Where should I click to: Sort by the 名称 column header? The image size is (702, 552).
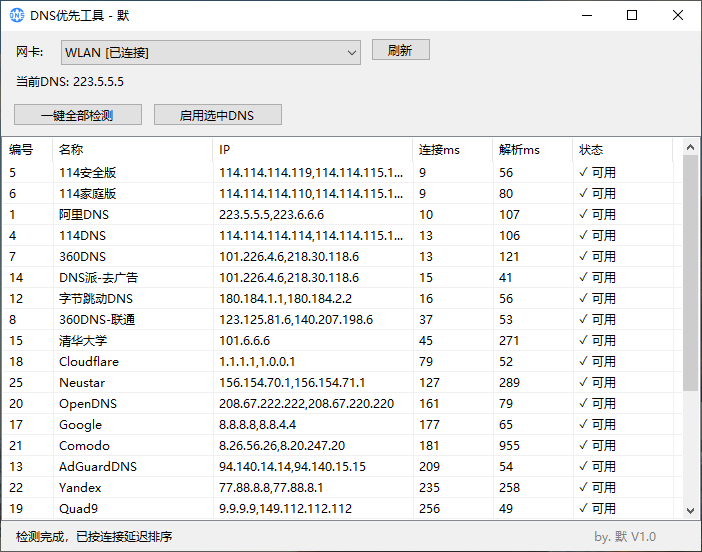[x=133, y=150]
